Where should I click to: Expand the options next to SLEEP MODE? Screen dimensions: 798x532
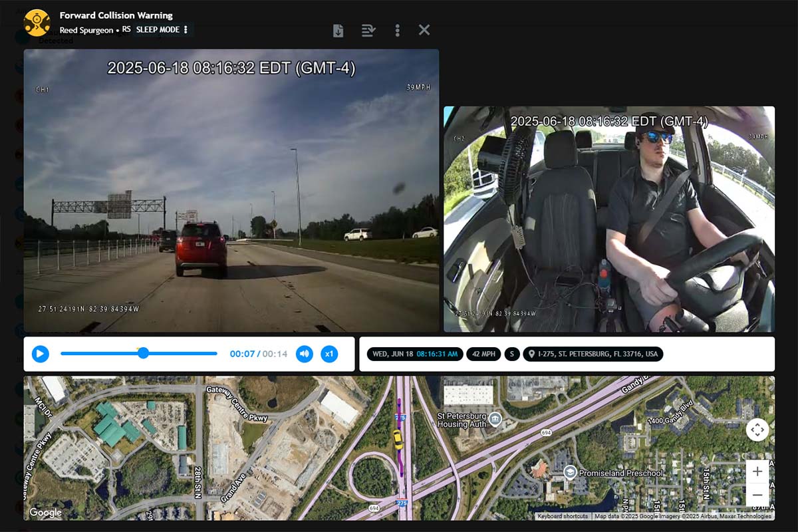(x=184, y=30)
